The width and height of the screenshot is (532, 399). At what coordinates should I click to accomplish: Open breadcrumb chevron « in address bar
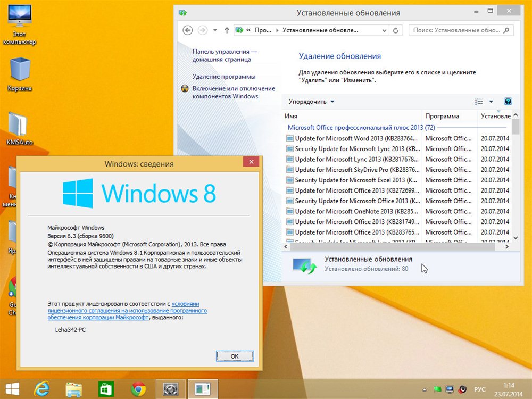point(248,30)
